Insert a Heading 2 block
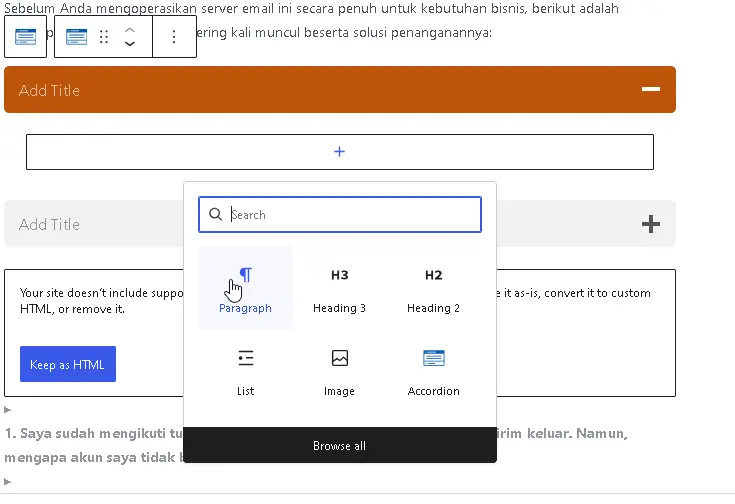Screen dimensions: 735x504 click(x=434, y=288)
